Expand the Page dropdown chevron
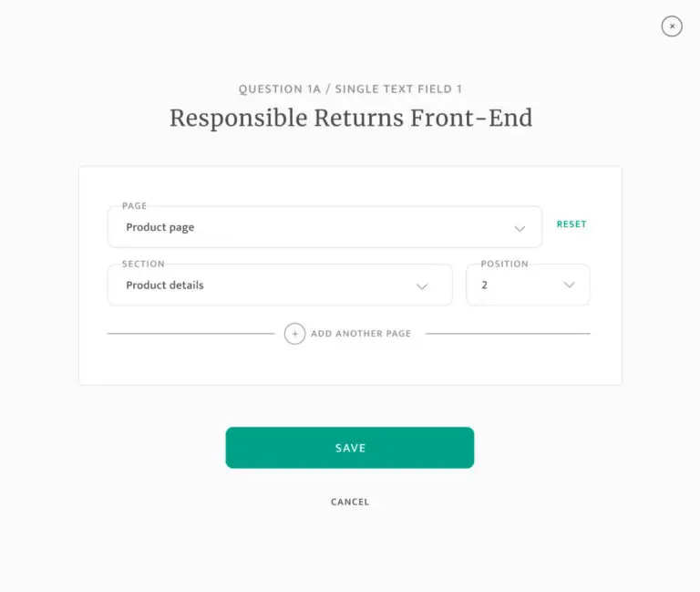 click(520, 228)
